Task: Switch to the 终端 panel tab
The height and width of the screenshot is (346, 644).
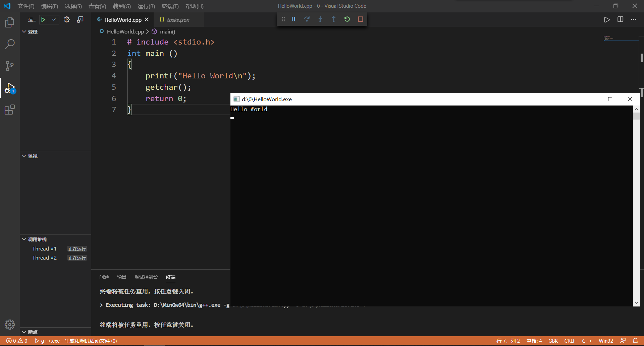Action: click(171, 277)
